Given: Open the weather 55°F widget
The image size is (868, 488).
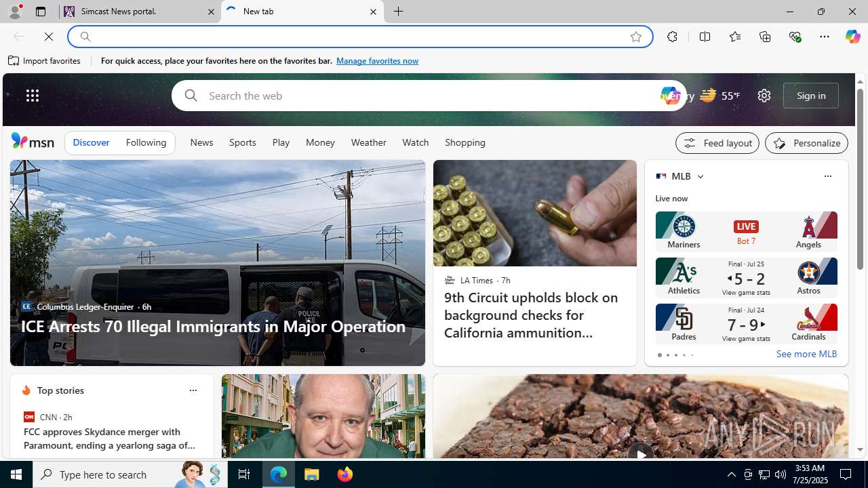Looking at the screenshot, I should pos(719,96).
